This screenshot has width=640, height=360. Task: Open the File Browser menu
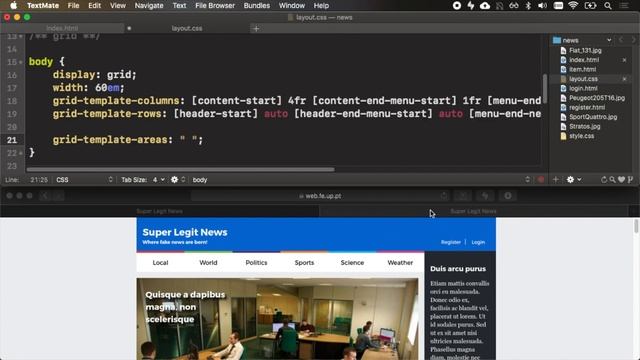215,6
